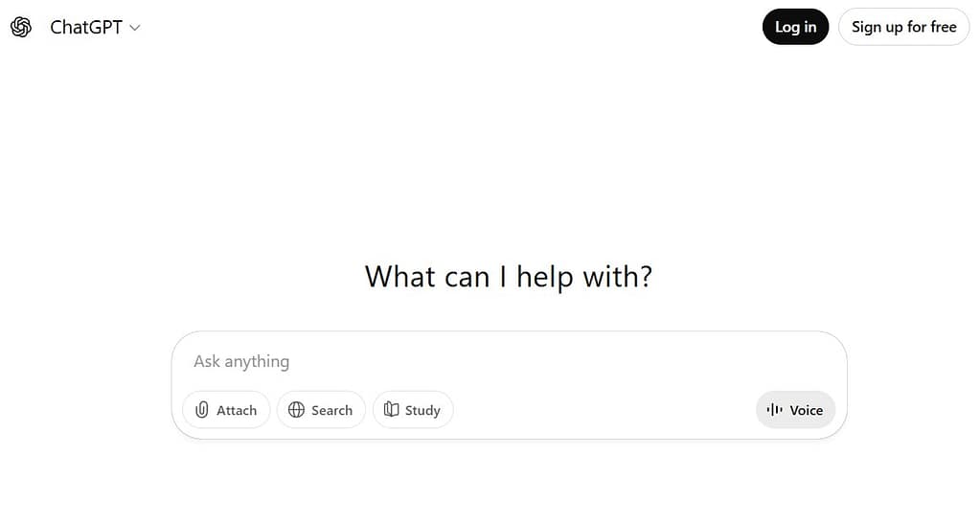Focus the Ask anything input field
The height and width of the screenshot is (523, 980).
(x=508, y=361)
